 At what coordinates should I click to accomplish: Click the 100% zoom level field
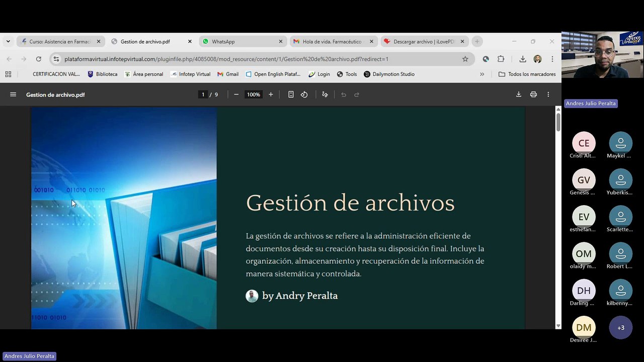pos(254,95)
